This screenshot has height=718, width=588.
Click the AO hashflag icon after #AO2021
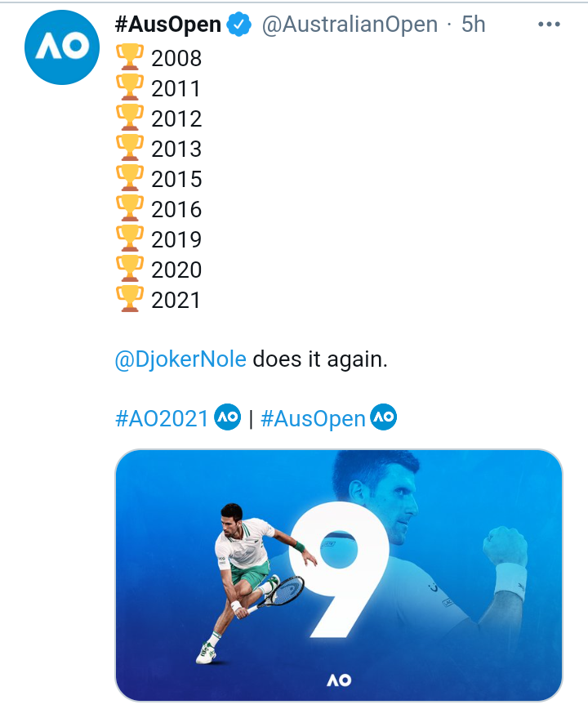click(226, 417)
